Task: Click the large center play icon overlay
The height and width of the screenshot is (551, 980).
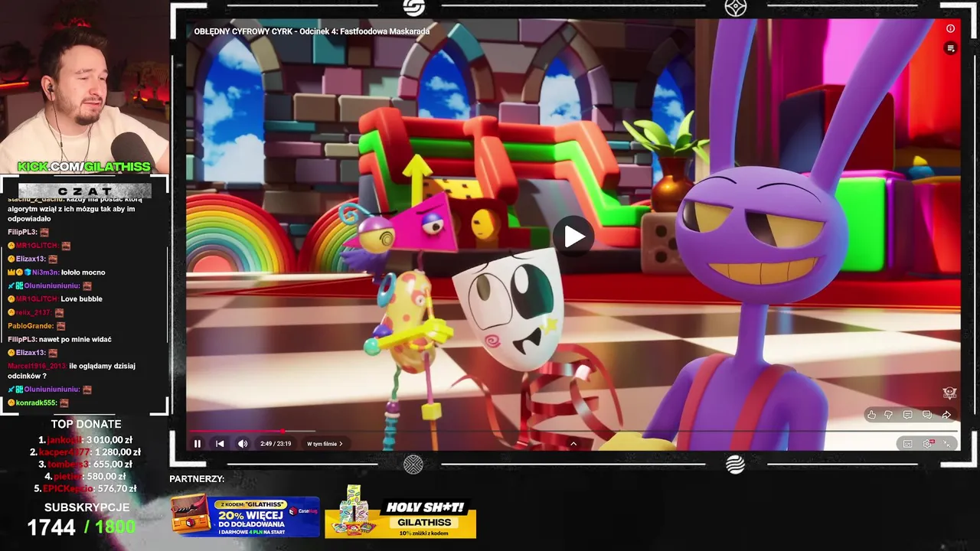Action: (x=574, y=236)
